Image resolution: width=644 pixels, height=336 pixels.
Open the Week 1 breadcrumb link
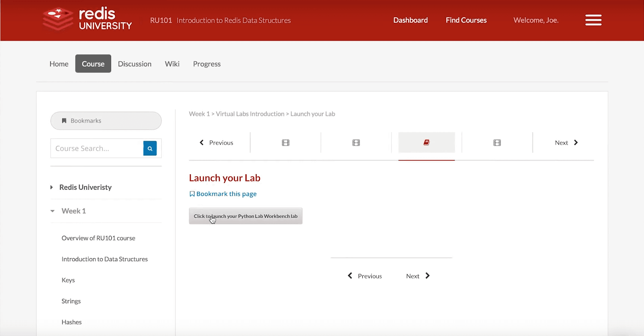(x=199, y=114)
